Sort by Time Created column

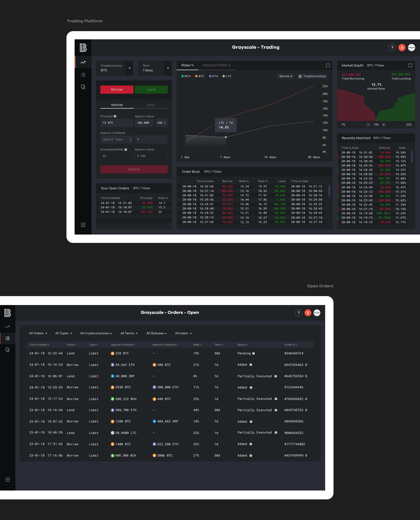click(39, 345)
